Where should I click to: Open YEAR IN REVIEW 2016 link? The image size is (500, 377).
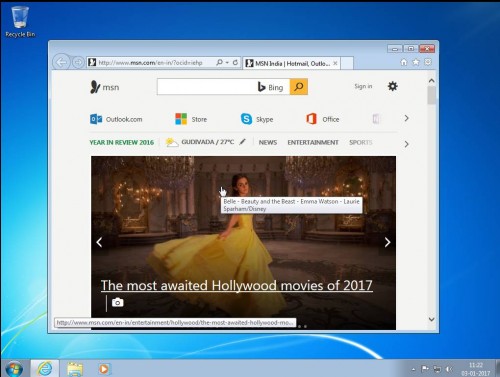(122, 142)
